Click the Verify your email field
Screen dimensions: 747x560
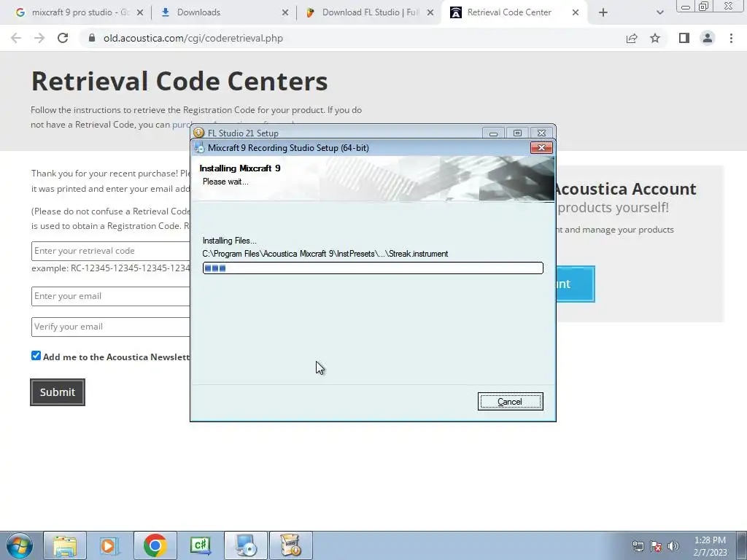(111, 327)
